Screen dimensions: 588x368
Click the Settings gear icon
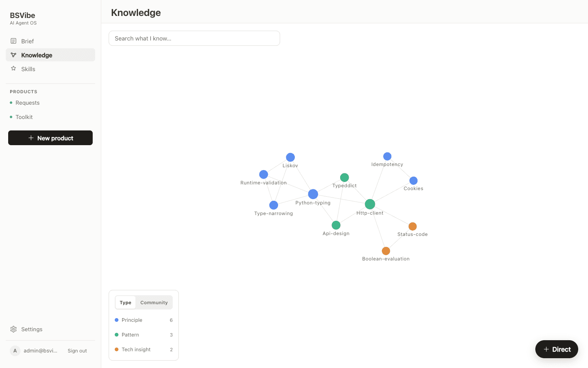(x=13, y=329)
